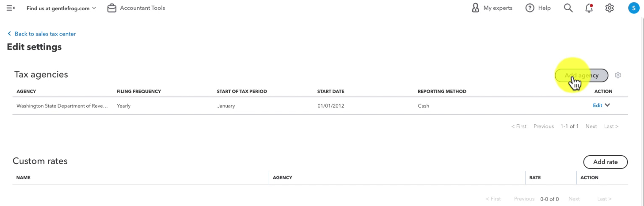This screenshot has height=206, width=644.
Task: Click the Add rate button
Action: click(x=605, y=161)
